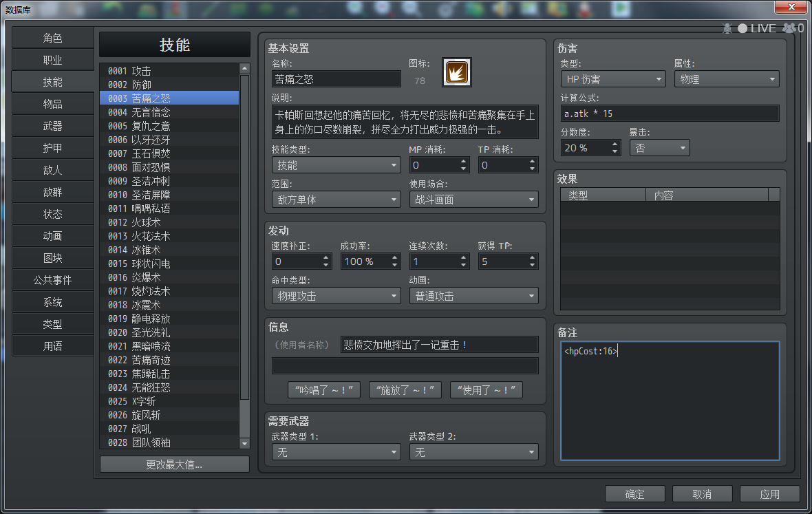
Task: Expand the 属性 dropdown showing 物理
Action: point(727,79)
